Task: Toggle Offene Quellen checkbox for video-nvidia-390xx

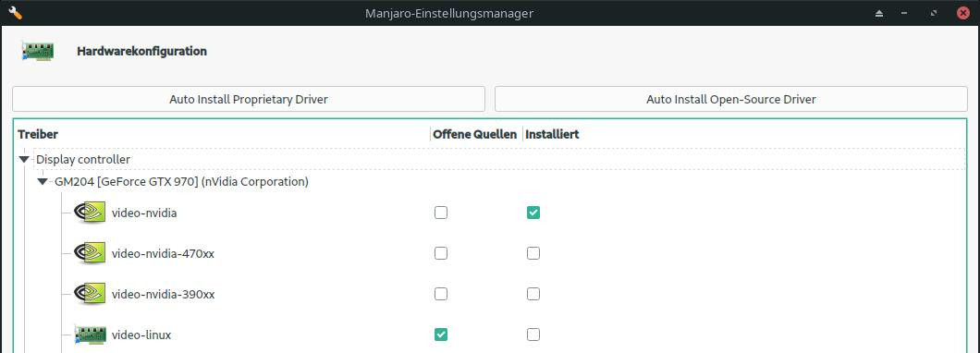Action: tap(441, 294)
